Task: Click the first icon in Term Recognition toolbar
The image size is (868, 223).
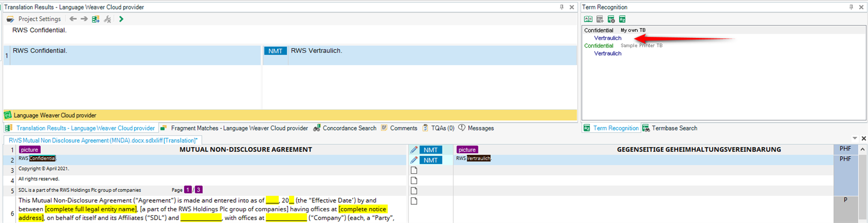Action: pyautogui.click(x=588, y=19)
